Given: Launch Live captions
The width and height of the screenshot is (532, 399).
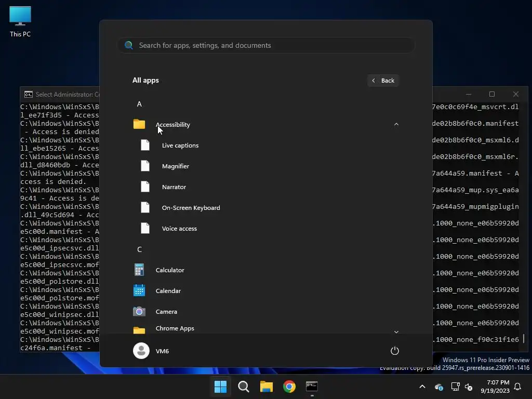Looking at the screenshot, I should tap(180, 145).
